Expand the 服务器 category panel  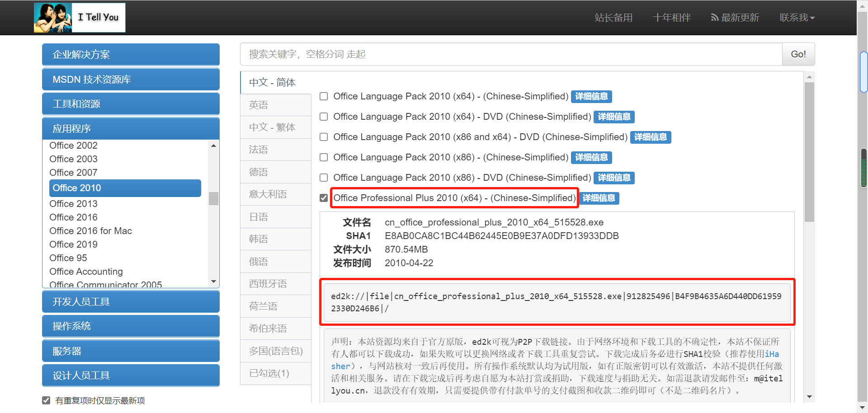point(131,351)
